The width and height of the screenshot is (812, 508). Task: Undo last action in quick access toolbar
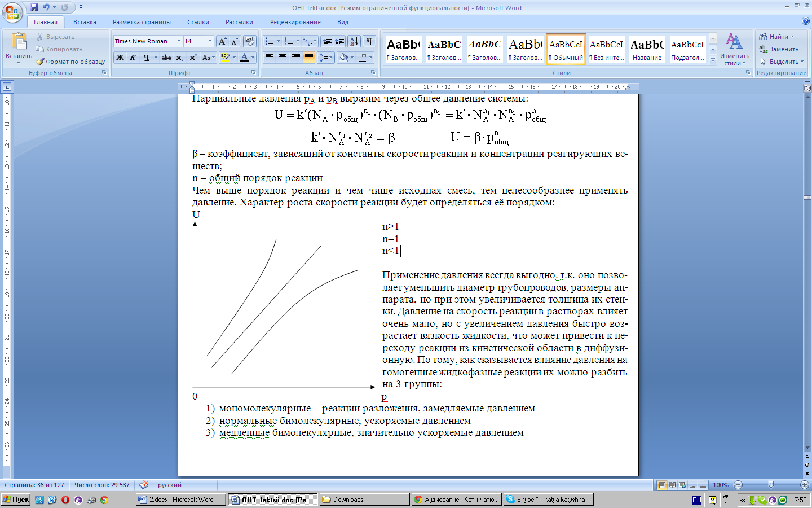tap(46, 7)
